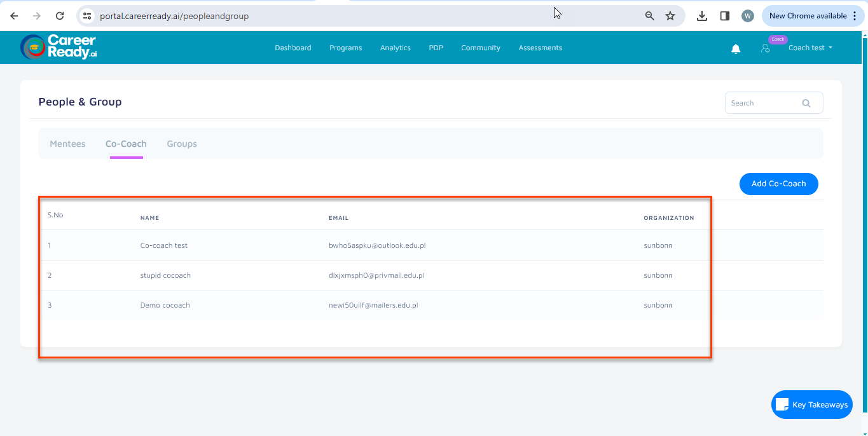Switch to the Mentees tab
The height and width of the screenshot is (436, 868).
[67, 144]
